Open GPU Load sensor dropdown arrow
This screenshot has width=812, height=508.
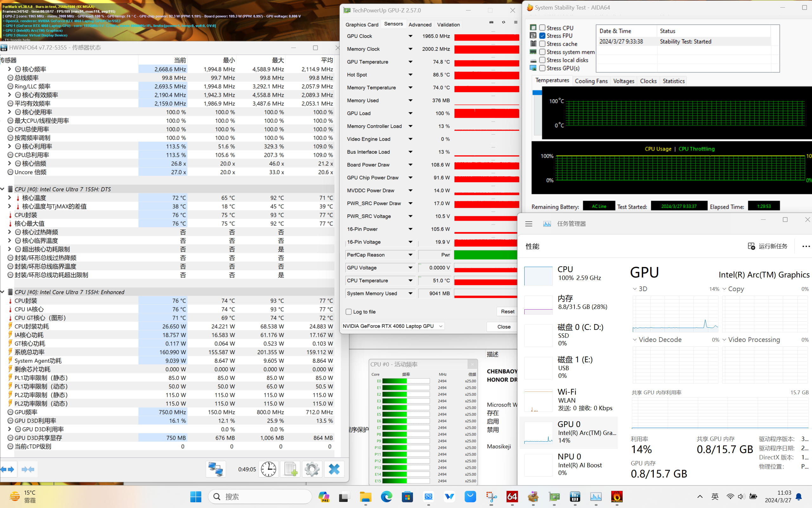410,113
